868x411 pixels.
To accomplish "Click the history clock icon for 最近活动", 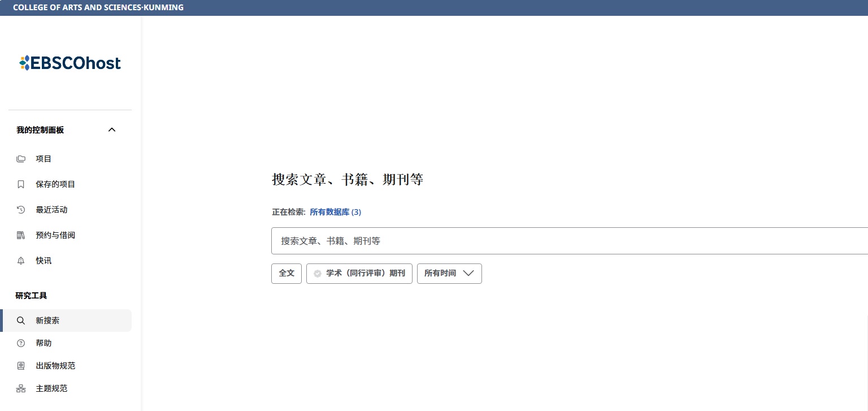I will (21, 210).
